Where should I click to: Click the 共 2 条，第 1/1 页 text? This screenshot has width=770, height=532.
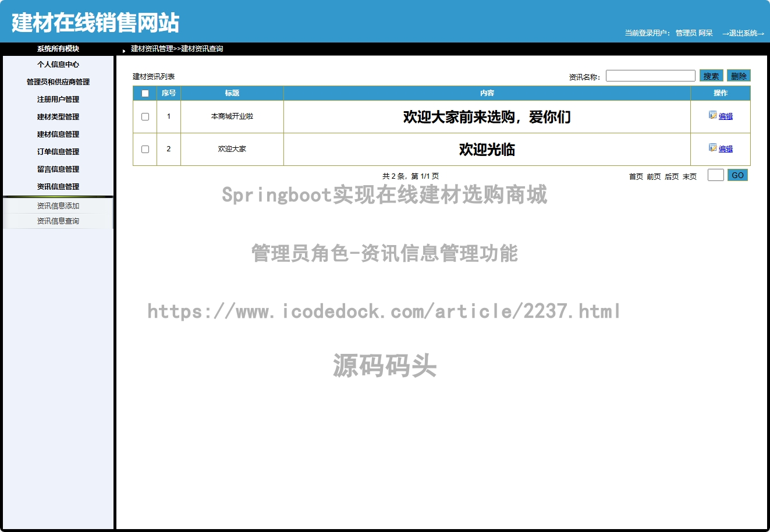click(411, 176)
